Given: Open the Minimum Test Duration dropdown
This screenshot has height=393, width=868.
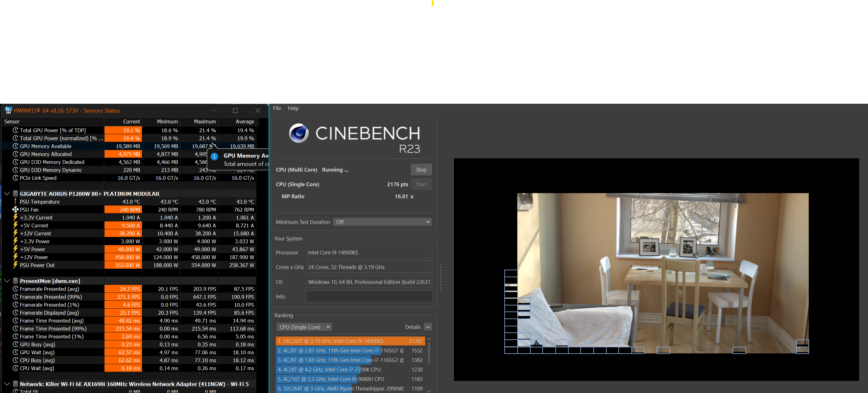Looking at the screenshot, I should point(382,222).
